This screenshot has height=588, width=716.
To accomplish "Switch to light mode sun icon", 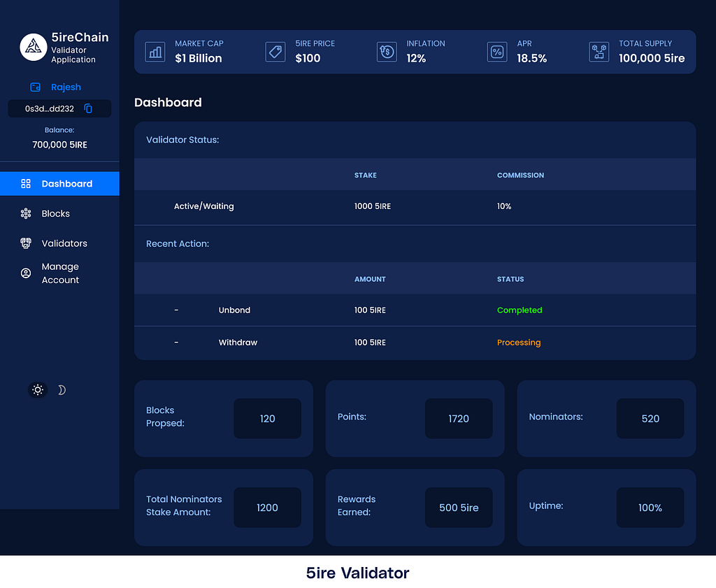I will [38, 390].
